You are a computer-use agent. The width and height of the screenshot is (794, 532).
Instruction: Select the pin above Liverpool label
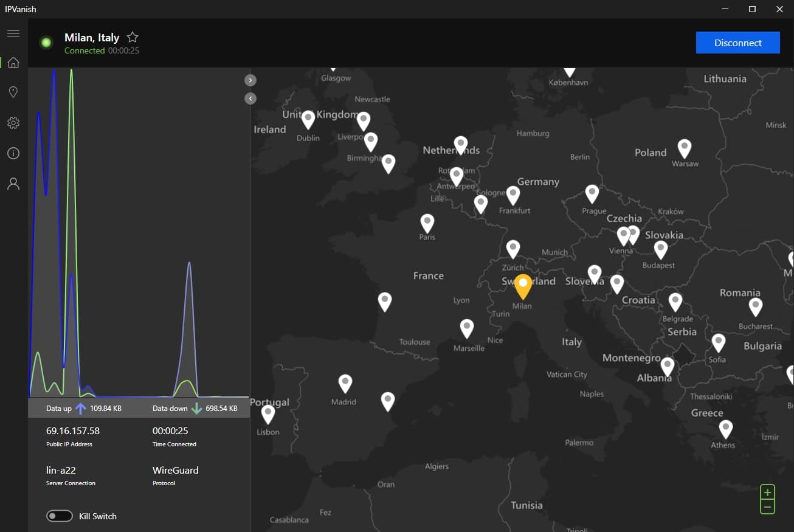click(364, 121)
